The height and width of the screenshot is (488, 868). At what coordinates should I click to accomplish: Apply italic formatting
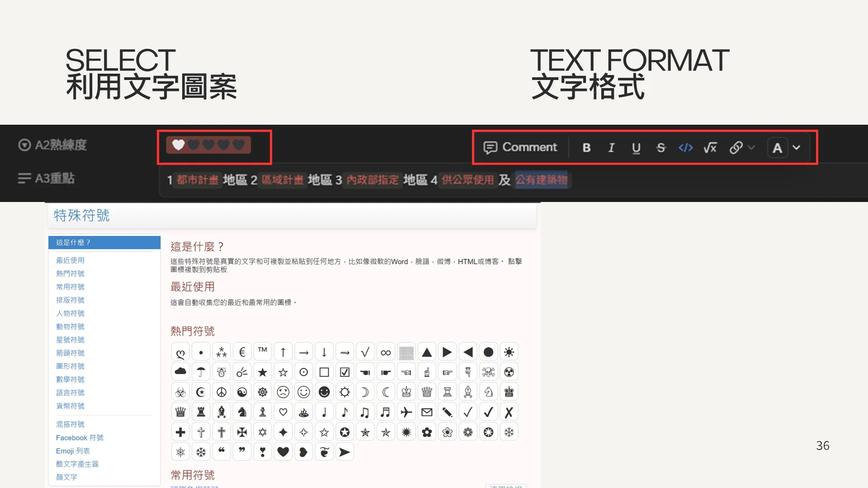pos(611,148)
